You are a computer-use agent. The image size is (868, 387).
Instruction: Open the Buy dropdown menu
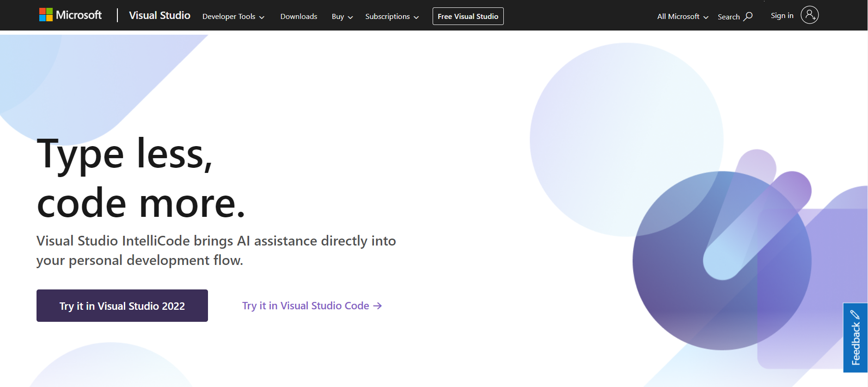[x=342, y=17]
